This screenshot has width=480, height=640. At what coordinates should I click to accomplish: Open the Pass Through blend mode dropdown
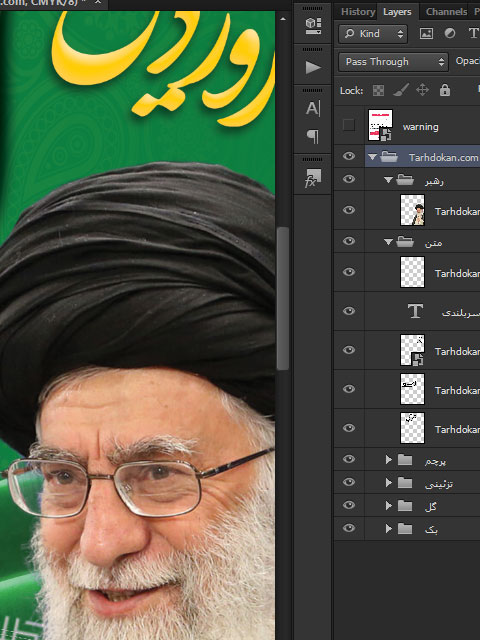tap(393, 62)
